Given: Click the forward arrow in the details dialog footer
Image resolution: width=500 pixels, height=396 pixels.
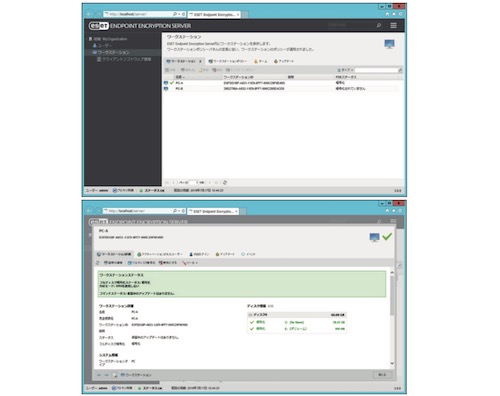Looking at the screenshot, I should click(106, 375).
